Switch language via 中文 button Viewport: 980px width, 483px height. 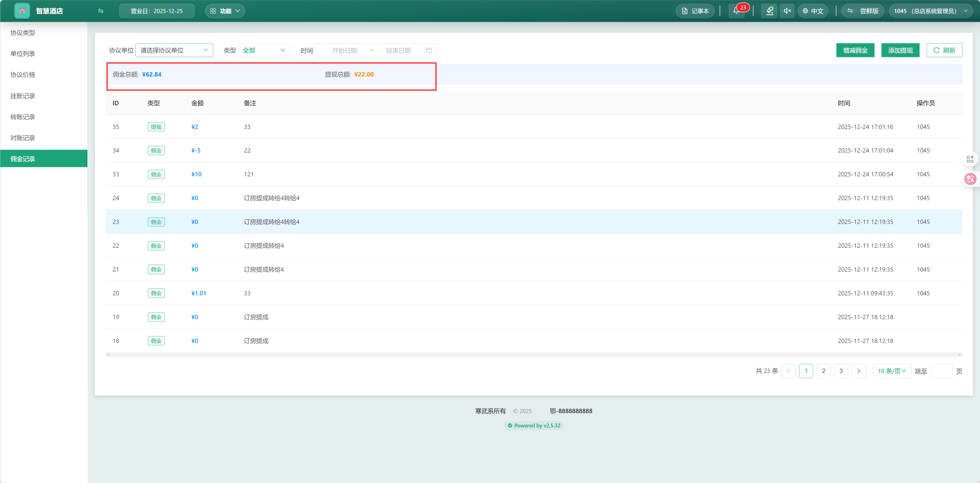coord(813,11)
